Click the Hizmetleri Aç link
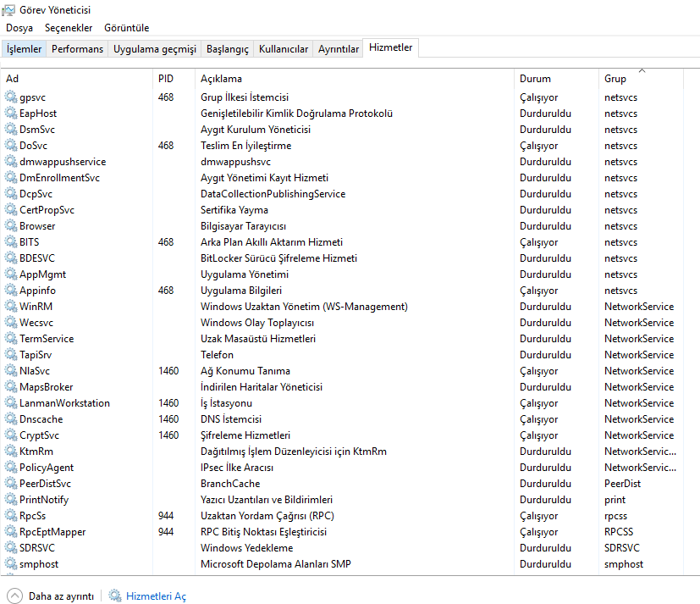Screen dimensions: 700x604 156,596
